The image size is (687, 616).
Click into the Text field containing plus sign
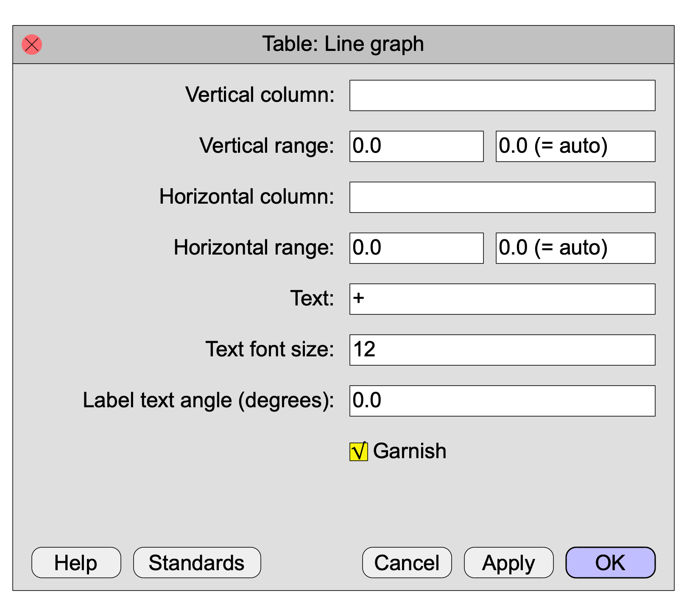502,299
